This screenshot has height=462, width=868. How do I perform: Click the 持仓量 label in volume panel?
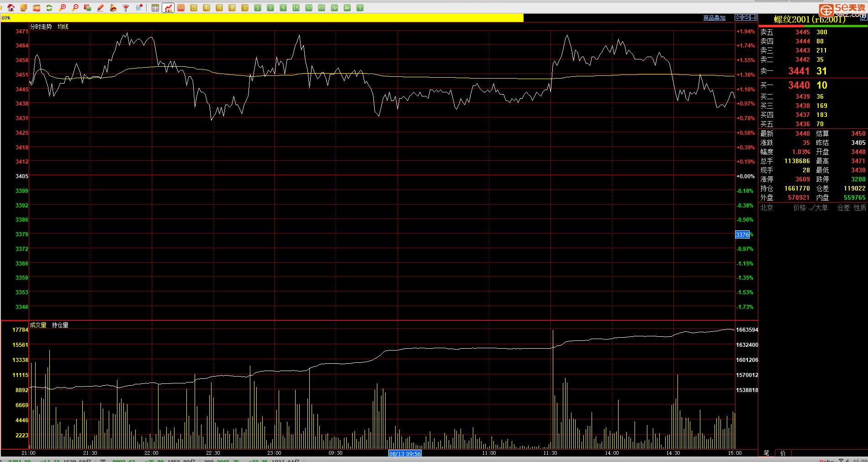[x=60, y=325]
